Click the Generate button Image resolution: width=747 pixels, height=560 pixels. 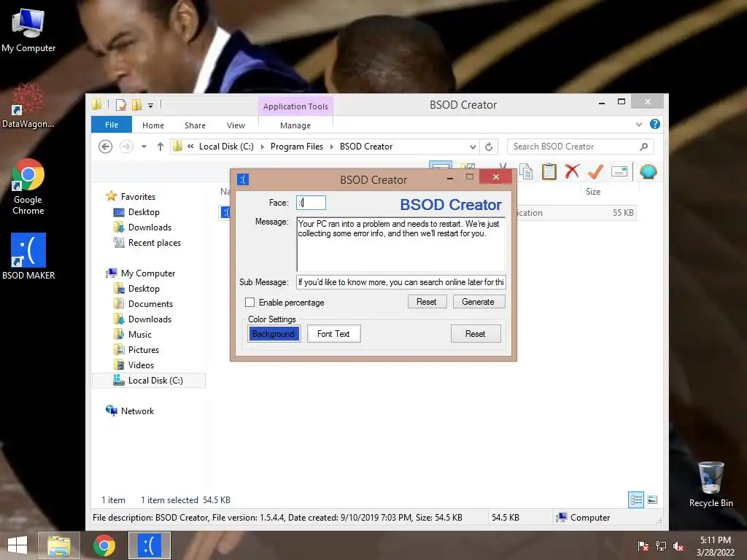click(x=479, y=302)
